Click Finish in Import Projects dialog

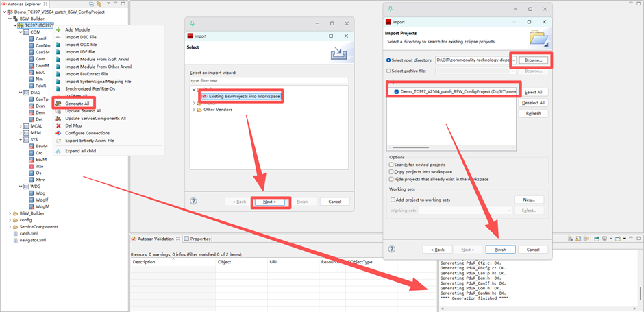(500, 250)
